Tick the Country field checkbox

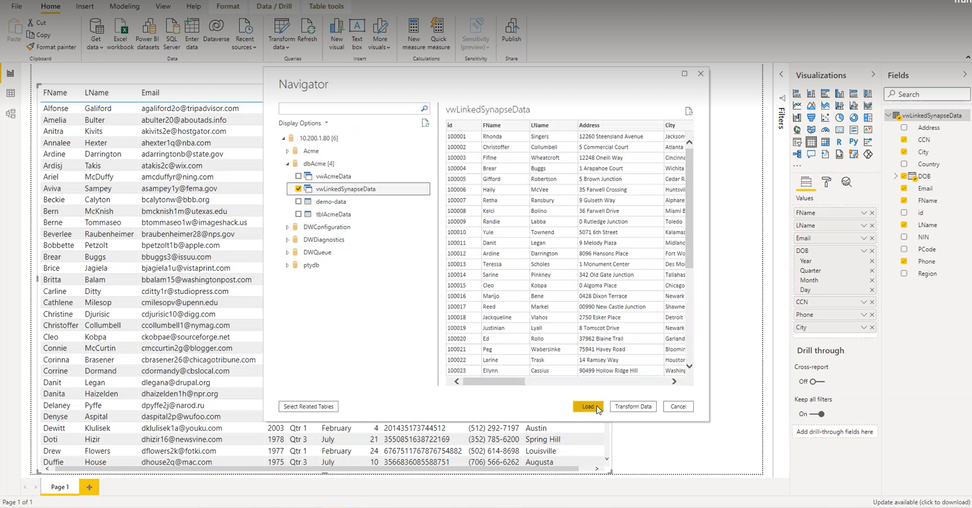point(904,164)
